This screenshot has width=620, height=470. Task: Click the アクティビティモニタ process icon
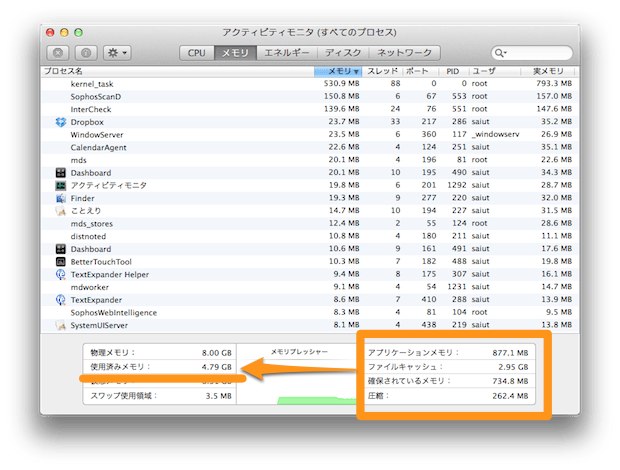point(61,186)
